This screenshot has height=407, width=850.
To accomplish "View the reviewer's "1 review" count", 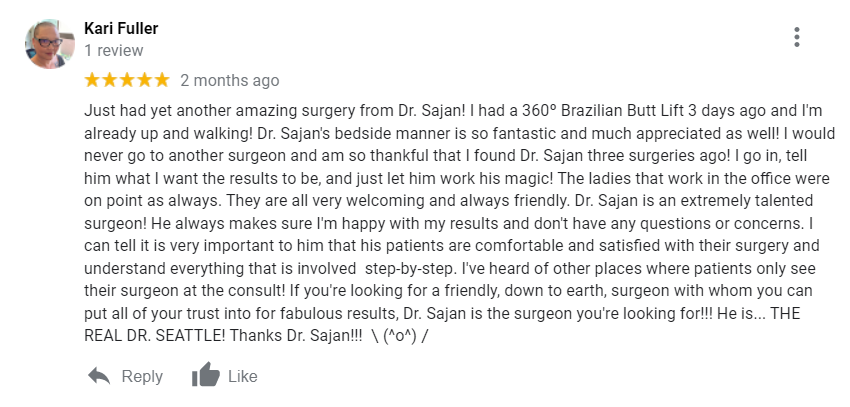I will click(114, 50).
